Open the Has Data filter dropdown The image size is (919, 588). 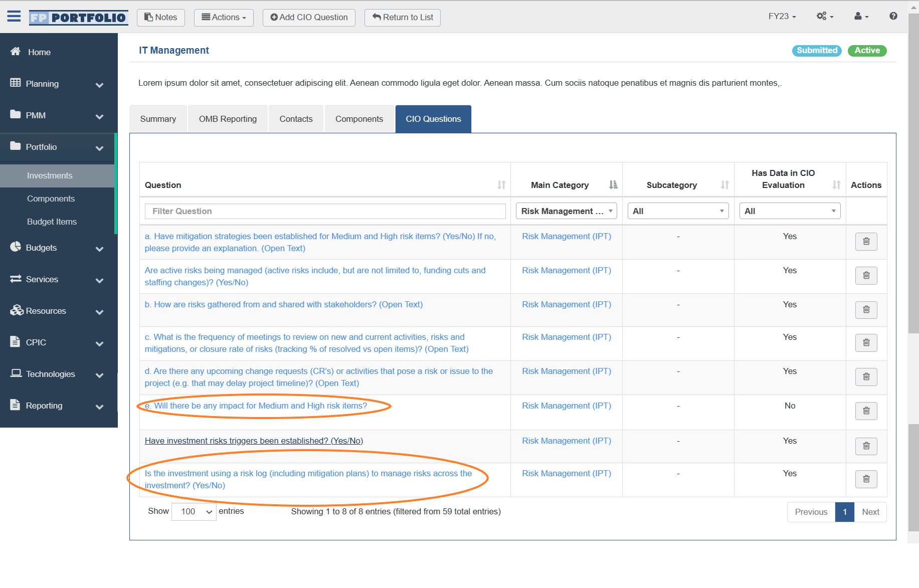[790, 211]
